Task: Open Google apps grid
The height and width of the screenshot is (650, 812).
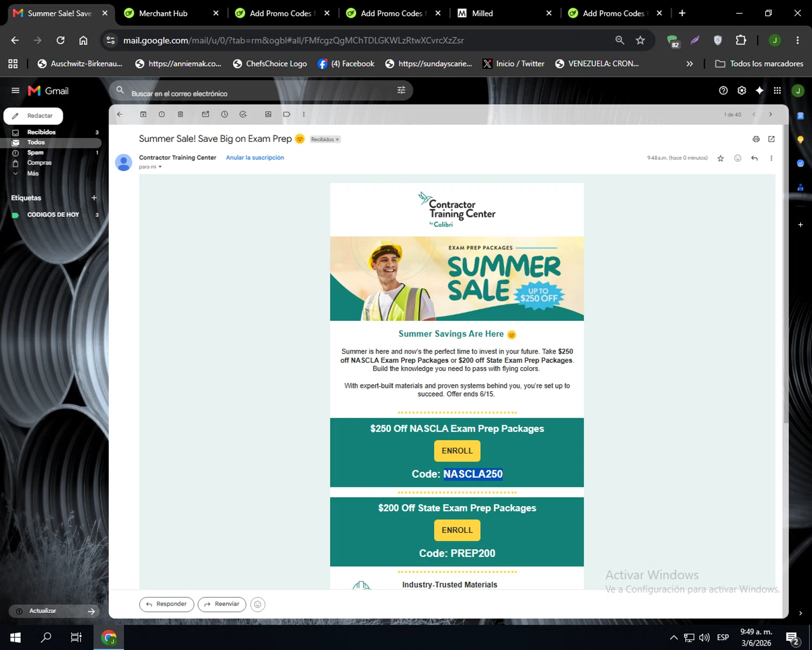Action: [x=777, y=90]
